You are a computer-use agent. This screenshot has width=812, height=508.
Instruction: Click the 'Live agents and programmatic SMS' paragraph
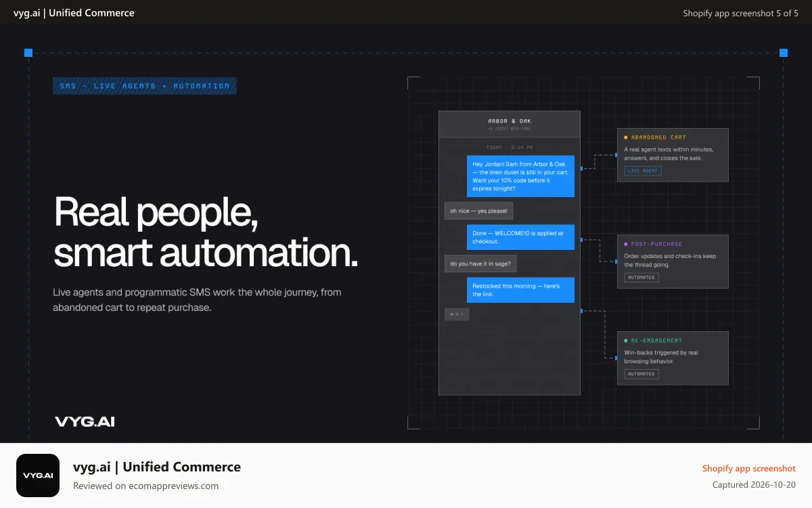click(x=197, y=300)
